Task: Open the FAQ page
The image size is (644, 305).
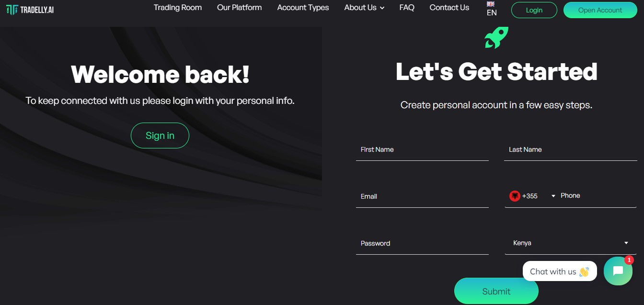Action: [407, 8]
